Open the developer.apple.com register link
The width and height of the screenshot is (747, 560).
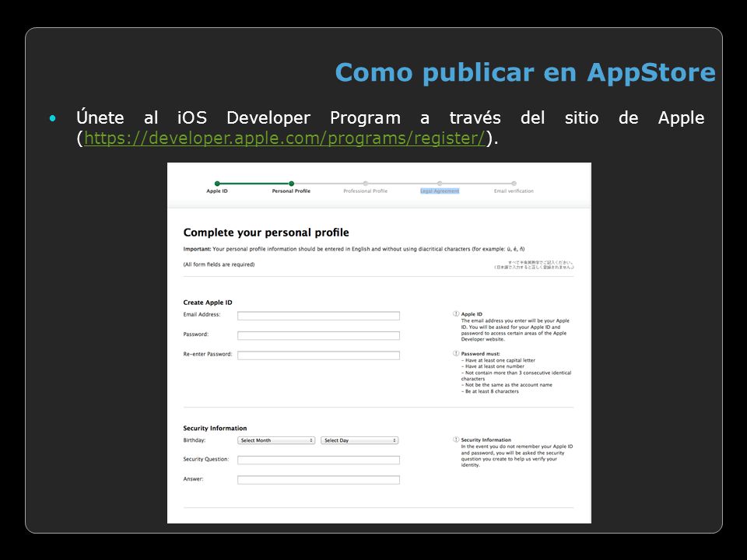point(285,138)
